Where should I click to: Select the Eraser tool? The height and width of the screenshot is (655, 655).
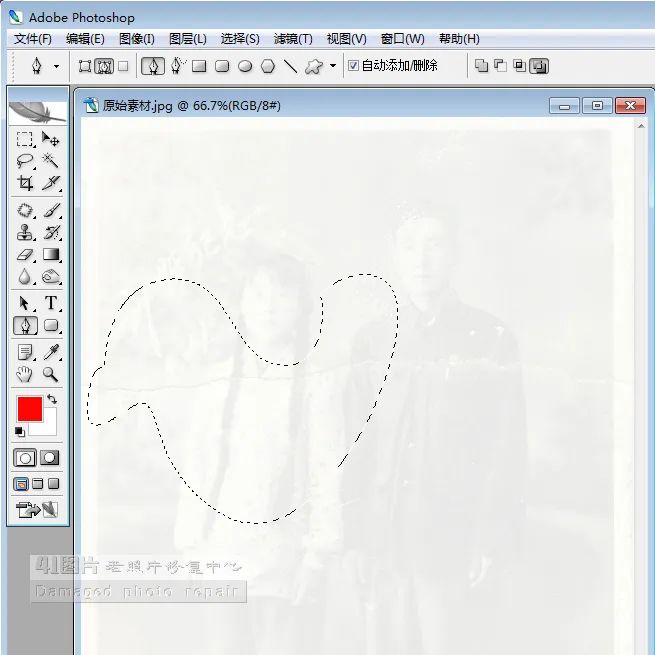click(x=25, y=254)
